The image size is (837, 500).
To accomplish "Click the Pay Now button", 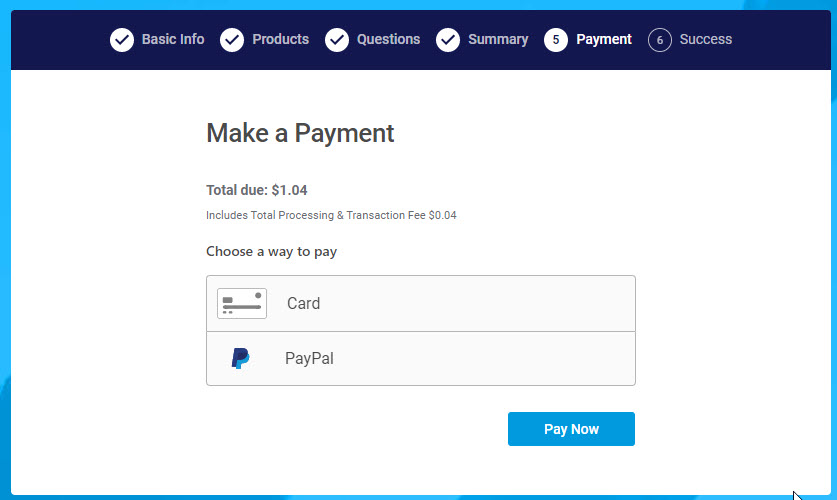I will 571,429.
